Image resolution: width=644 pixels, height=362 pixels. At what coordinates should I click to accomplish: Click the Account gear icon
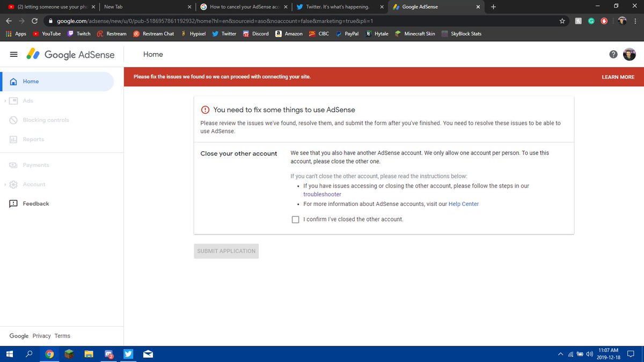pos(14,184)
